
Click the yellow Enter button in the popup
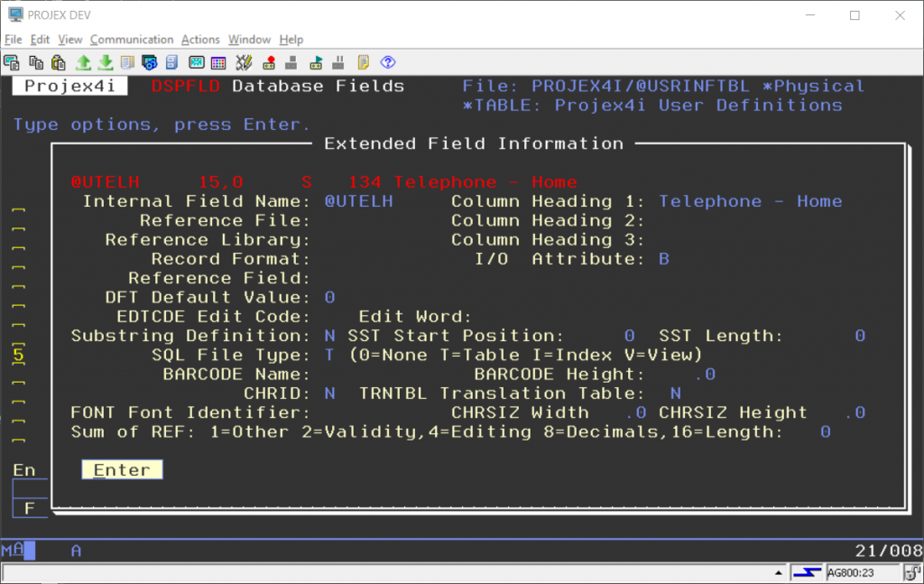pos(122,469)
